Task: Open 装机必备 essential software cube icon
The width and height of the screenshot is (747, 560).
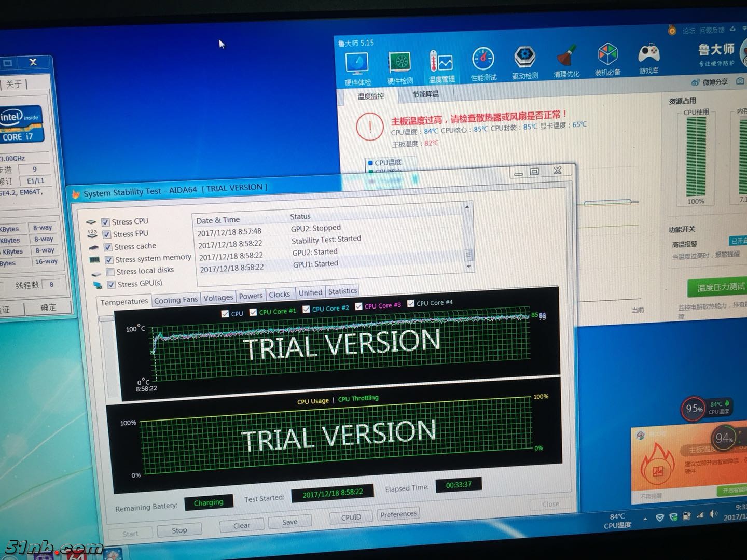Action: pos(608,59)
